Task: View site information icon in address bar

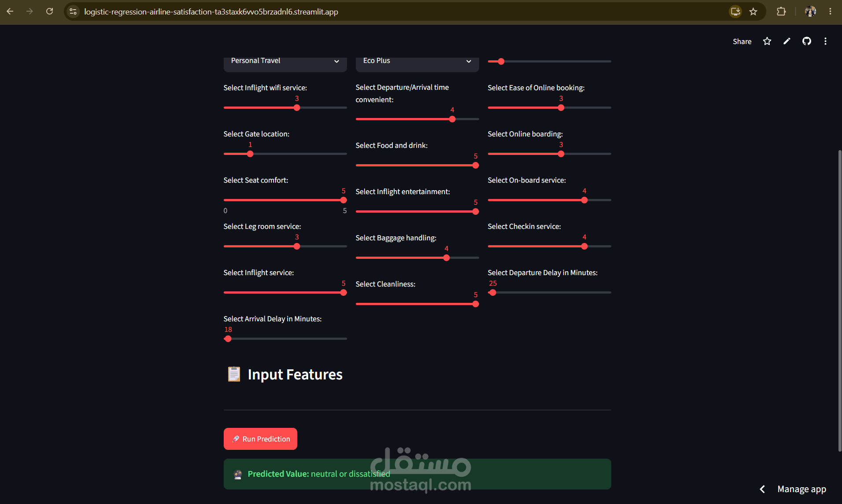Action: point(73,11)
